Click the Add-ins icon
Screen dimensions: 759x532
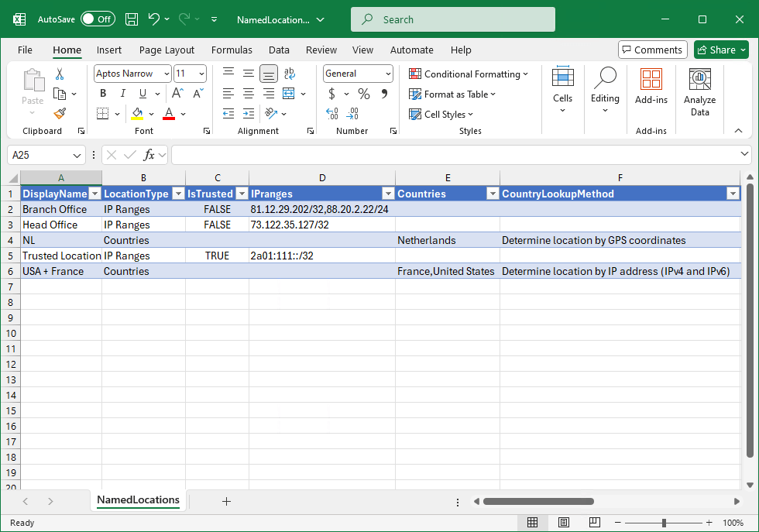pyautogui.click(x=651, y=86)
